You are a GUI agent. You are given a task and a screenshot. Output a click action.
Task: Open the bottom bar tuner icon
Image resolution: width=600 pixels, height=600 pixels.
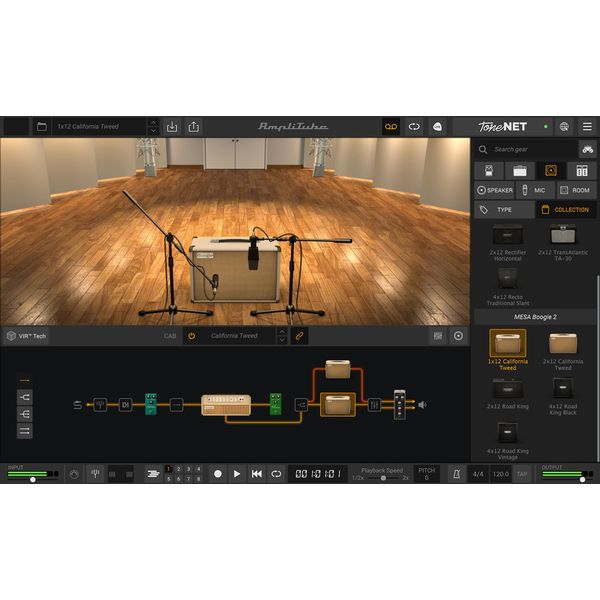[x=95, y=474]
